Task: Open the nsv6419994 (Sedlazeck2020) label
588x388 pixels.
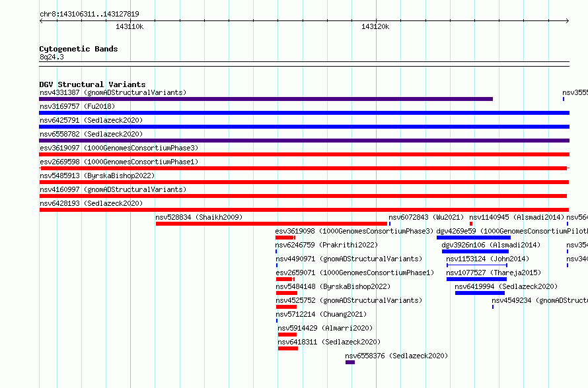Action: tap(506, 286)
